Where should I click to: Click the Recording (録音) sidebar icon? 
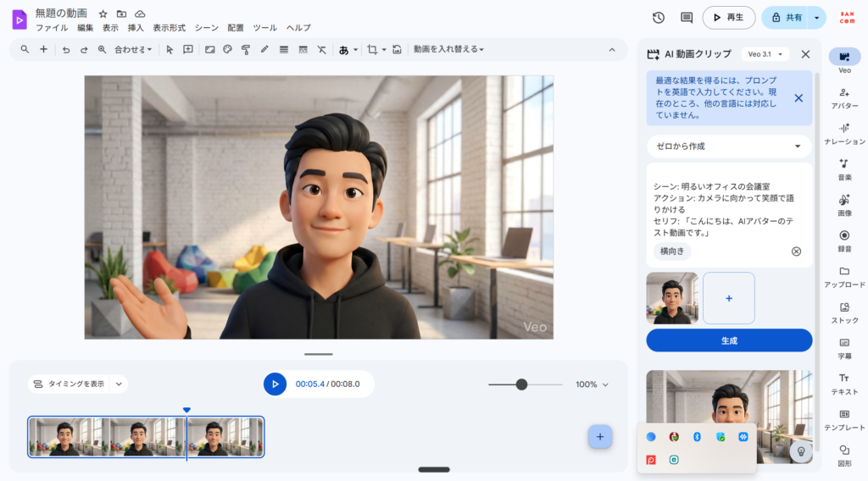844,240
